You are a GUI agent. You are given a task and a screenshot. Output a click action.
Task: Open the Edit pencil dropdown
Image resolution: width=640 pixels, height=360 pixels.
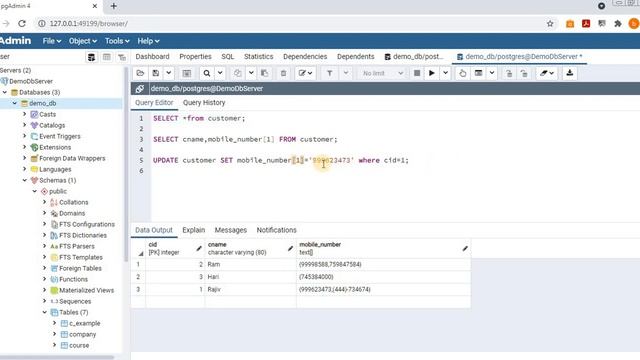[305, 73]
